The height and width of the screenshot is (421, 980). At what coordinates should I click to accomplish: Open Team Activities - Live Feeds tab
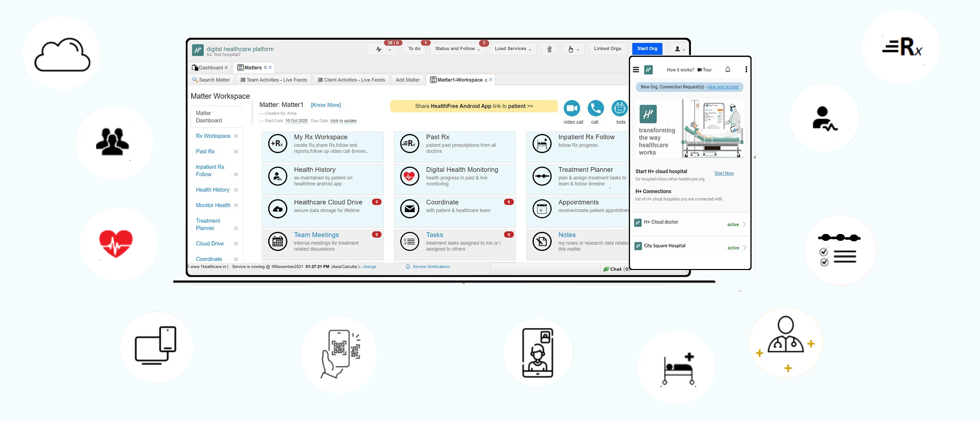(274, 80)
